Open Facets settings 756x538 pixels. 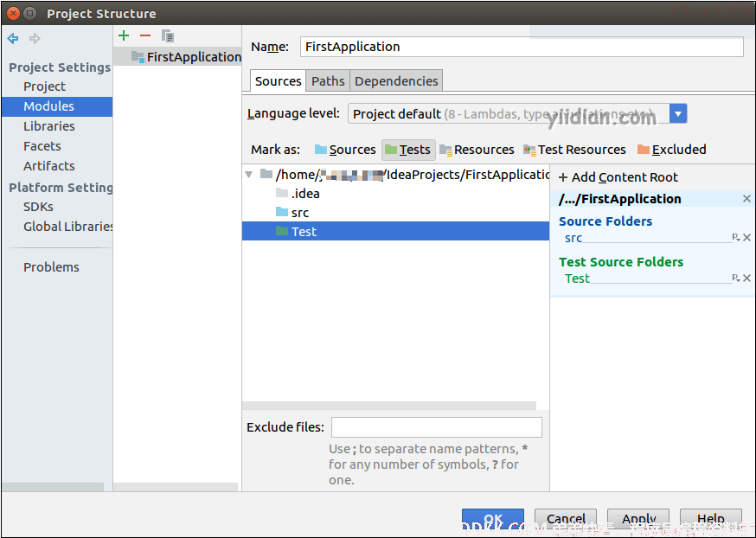click(x=42, y=146)
